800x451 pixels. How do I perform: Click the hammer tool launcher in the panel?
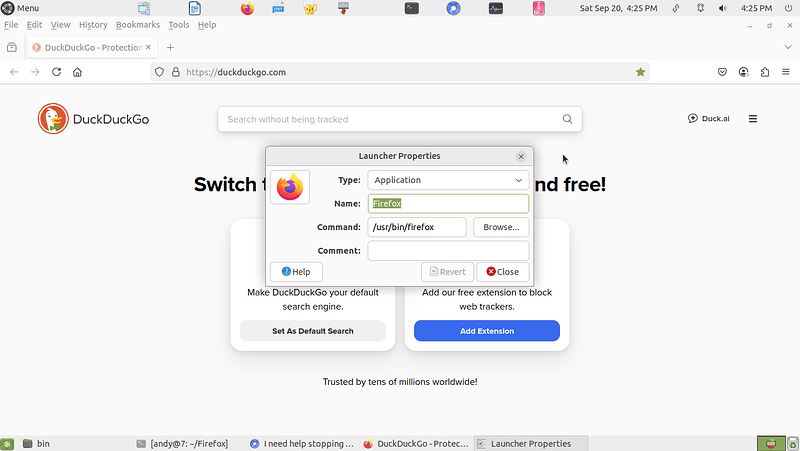point(343,8)
